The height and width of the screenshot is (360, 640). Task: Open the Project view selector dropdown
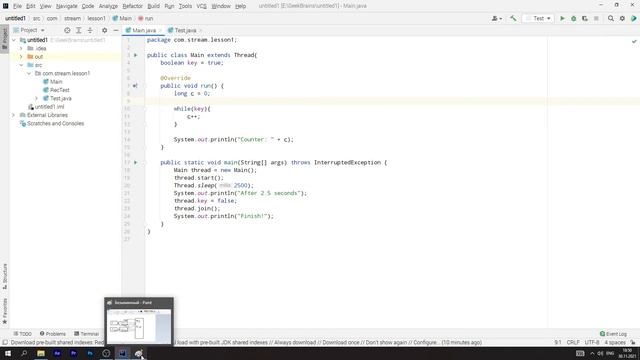pyautogui.click(x=29, y=30)
